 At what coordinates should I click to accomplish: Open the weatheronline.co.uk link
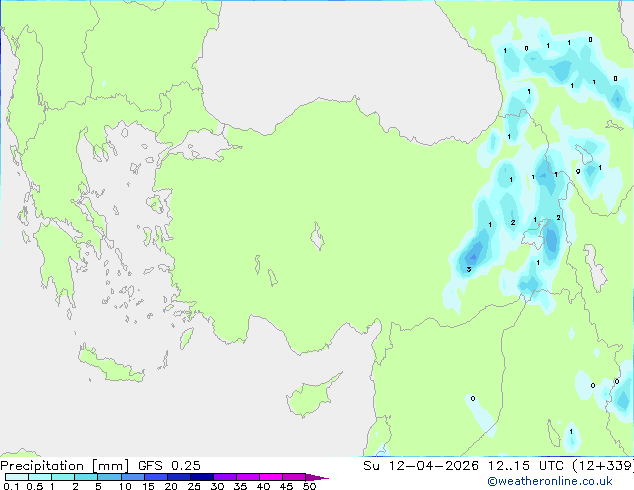click(x=550, y=481)
